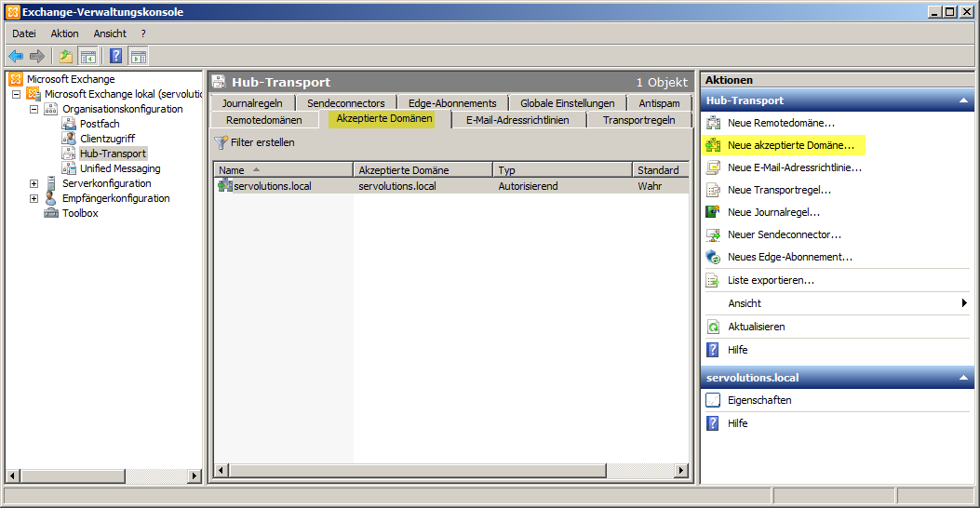Sort the list by the Name column
Screen dimensions: 980x508
click(x=283, y=170)
